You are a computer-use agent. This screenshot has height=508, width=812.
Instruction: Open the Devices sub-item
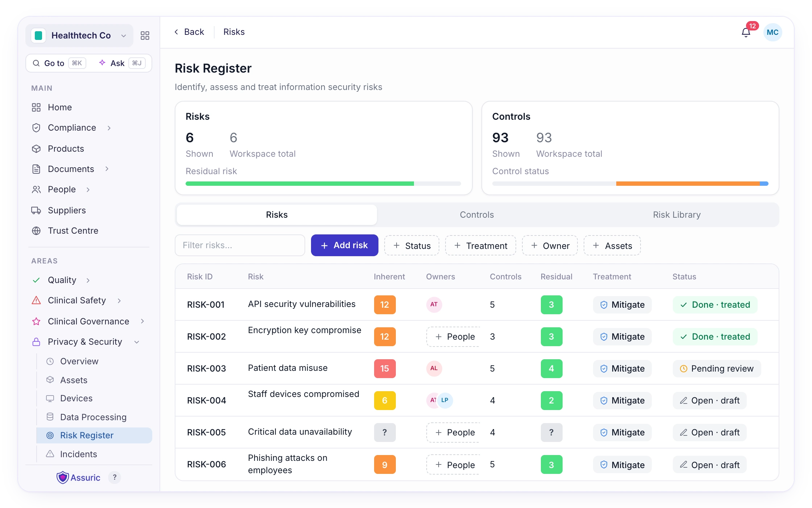(x=94, y=398)
